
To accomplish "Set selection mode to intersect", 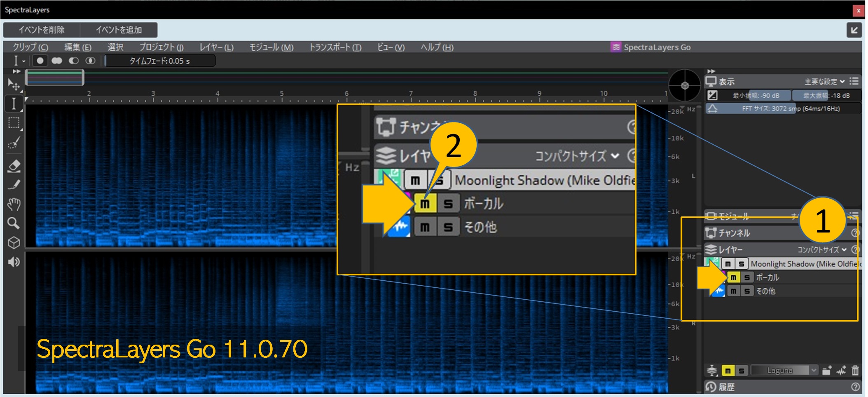I will coord(90,61).
